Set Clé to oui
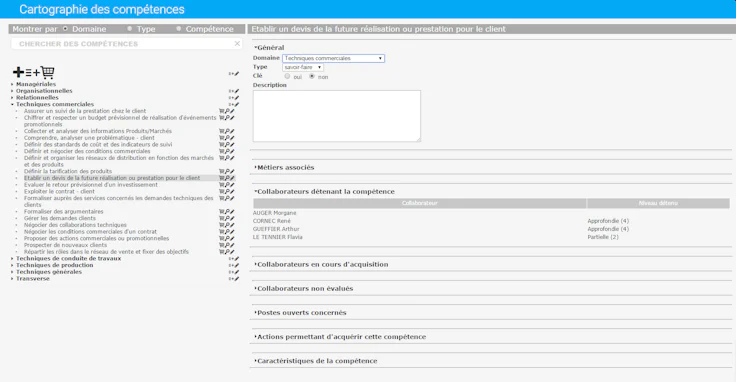Viewport: 736px width, 382px height. click(x=287, y=76)
